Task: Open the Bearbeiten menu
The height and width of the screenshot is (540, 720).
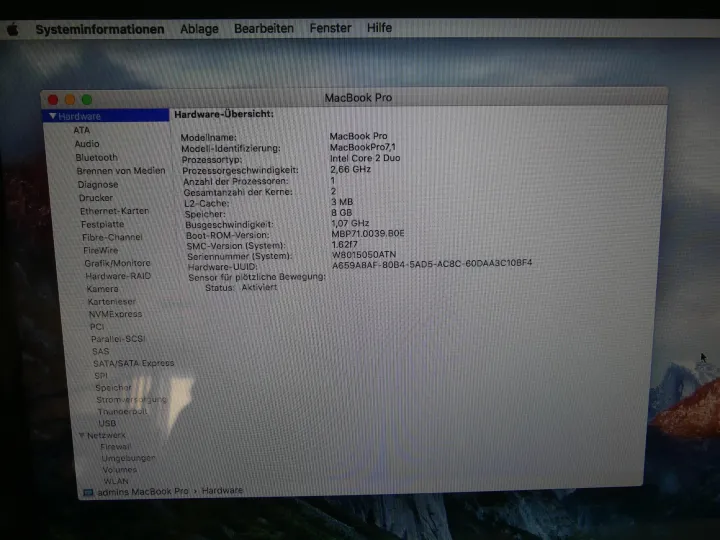Action: [264, 28]
